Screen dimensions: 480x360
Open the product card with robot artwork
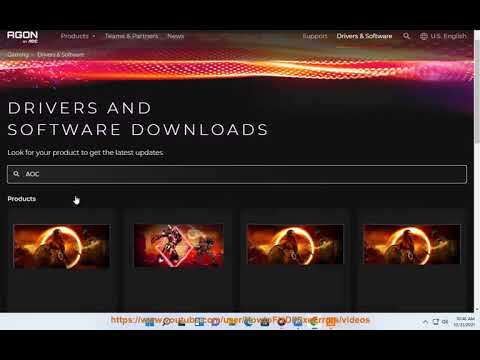(179, 246)
